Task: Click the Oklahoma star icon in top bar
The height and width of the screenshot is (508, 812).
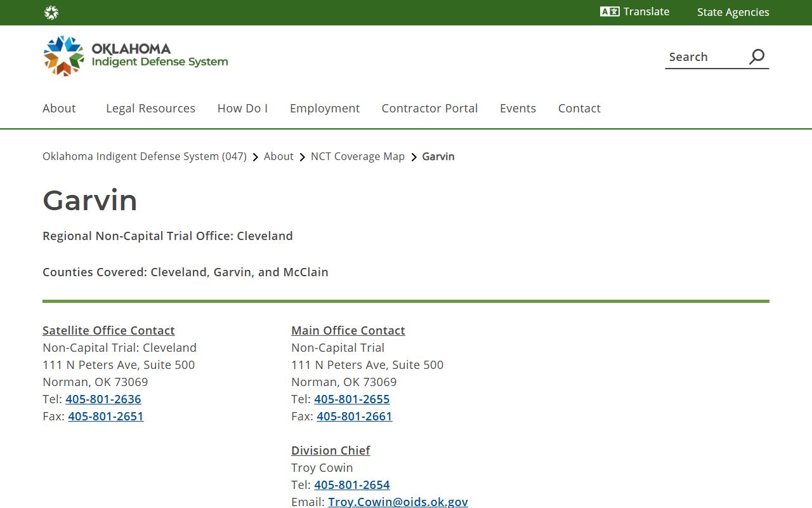Action: [51, 13]
